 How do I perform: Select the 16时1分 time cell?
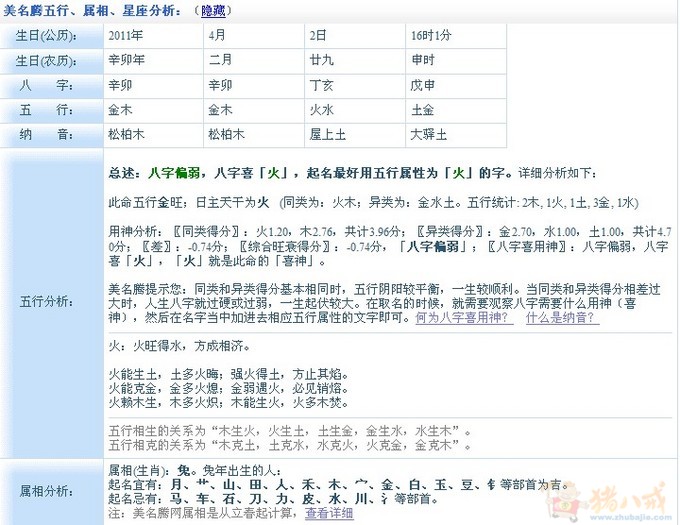[x=456, y=36]
